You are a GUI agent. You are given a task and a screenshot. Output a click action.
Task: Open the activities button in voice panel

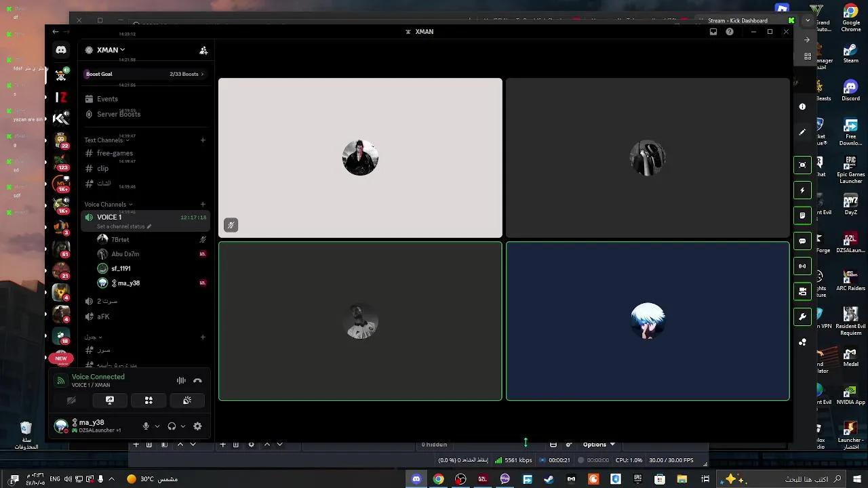149,401
